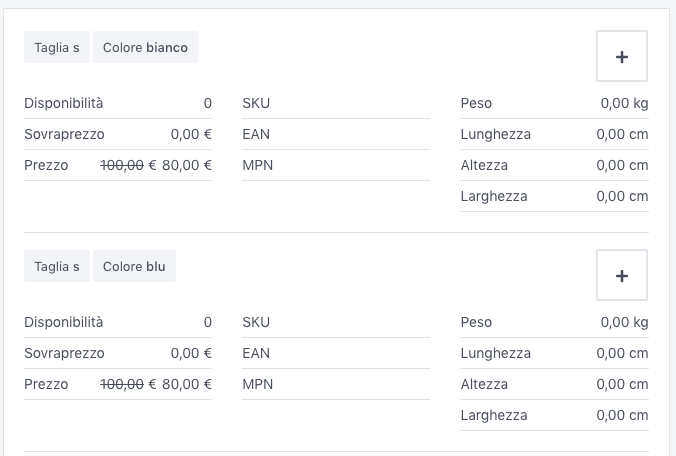The width and height of the screenshot is (676, 456).
Task: Click Lunghezza row in bianco variant
Action: 554,134
